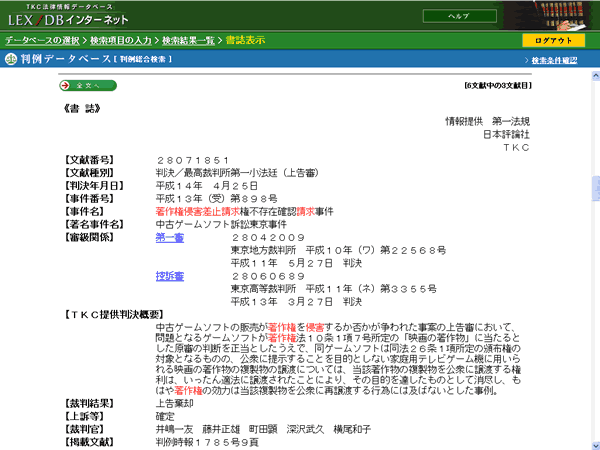Go to データベースの選択 breadcrumb
This screenshot has height=450, width=600.
coord(42,40)
